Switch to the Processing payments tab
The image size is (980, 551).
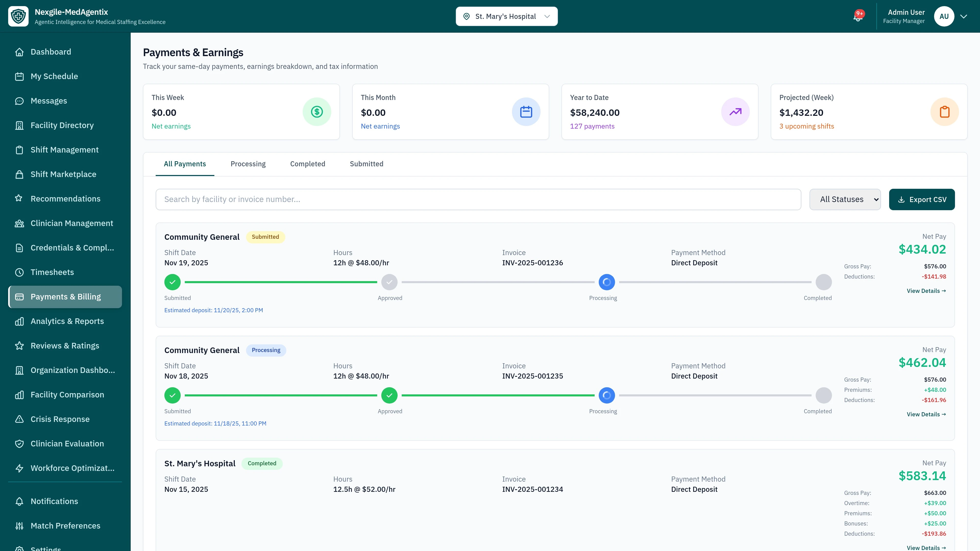[x=248, y=164]
